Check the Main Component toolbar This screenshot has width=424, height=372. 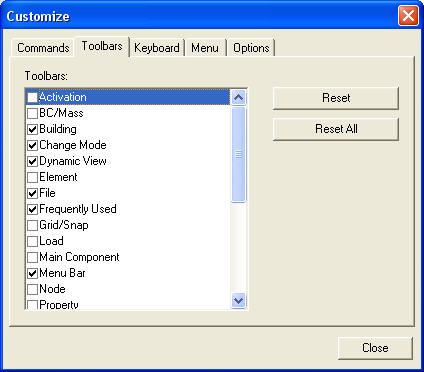[32, 257]
